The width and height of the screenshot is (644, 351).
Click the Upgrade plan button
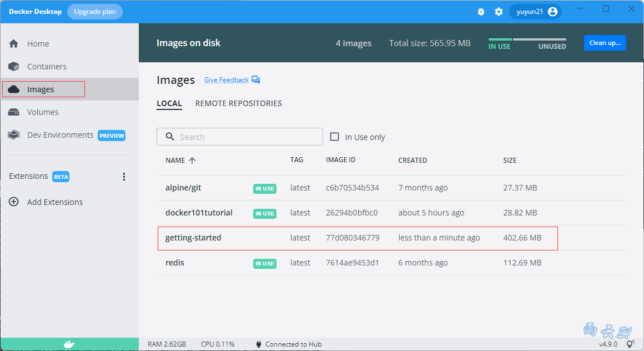pos(95,12)
